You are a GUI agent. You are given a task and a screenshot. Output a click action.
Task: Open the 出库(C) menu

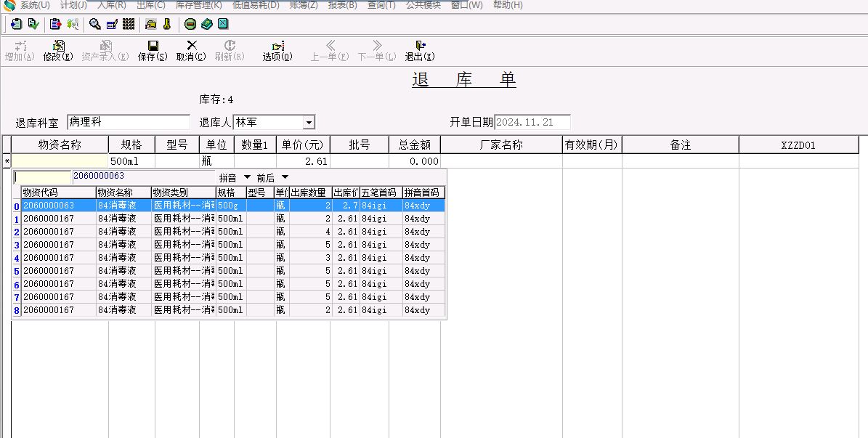(x=151, y=5)
